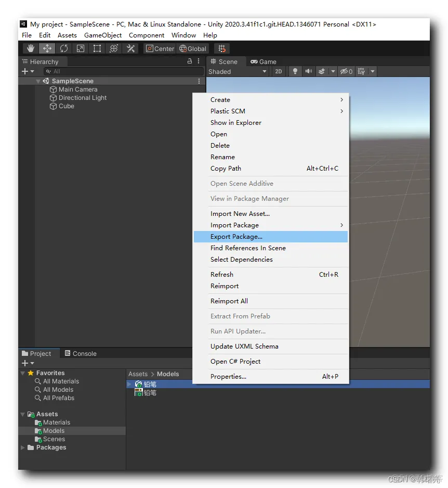Open Shaded draw mode dropdown

[238, 72]
